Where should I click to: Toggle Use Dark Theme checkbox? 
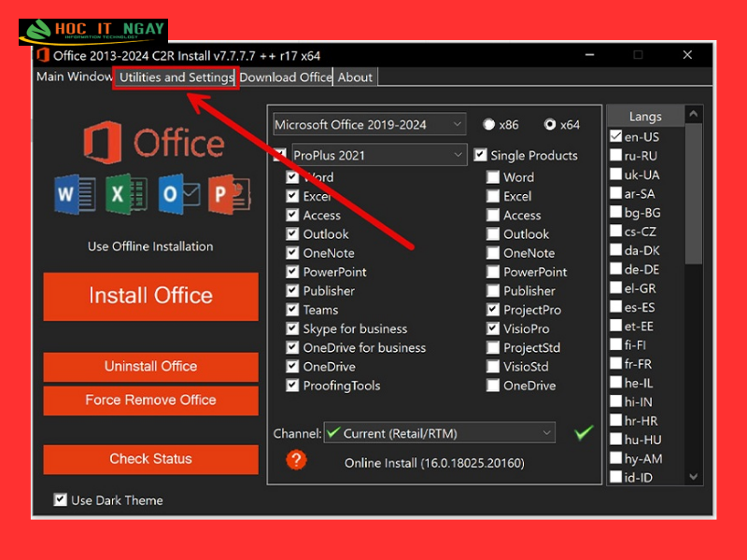click(x=60, y=500)
